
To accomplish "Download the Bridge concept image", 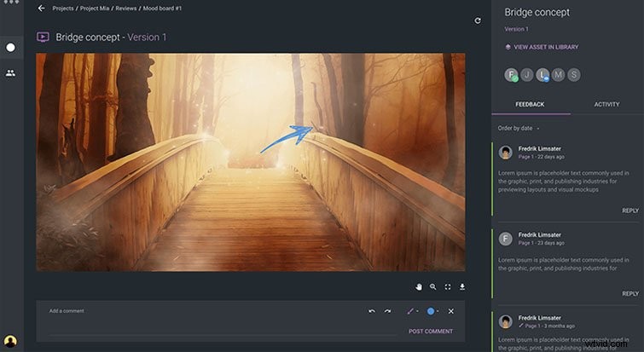I will [462, 286].
